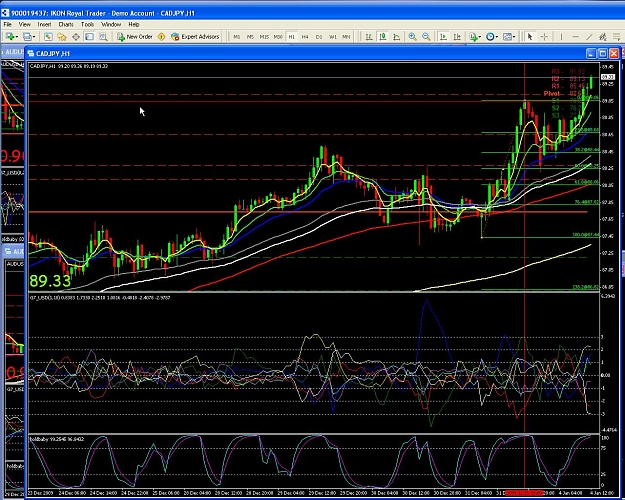Open the Templates icon

[507, 37]
